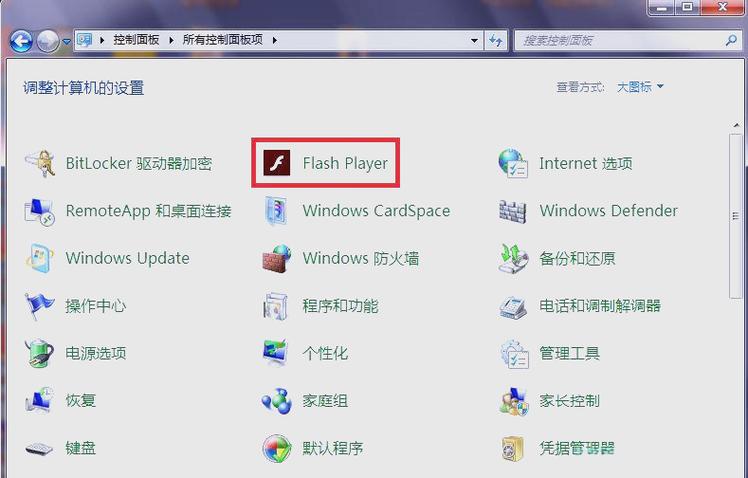This screenshot has height=478, width=748.
Task: Open the Flash Player text link
Action: 345,163
